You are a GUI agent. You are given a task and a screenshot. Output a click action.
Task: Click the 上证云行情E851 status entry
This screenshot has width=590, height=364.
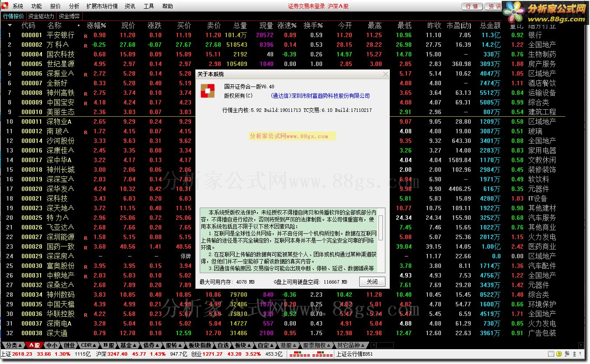coord(354,354)
